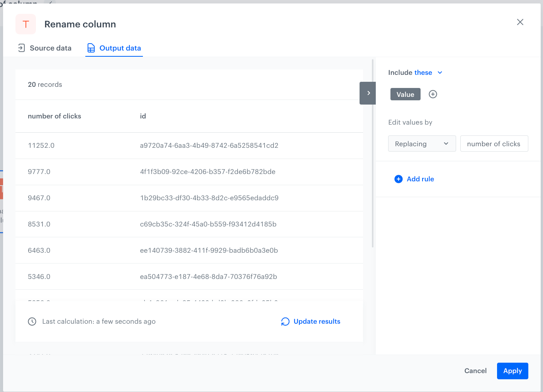
Task: Click the number of clicks column header
Action: tap(54, 116)
